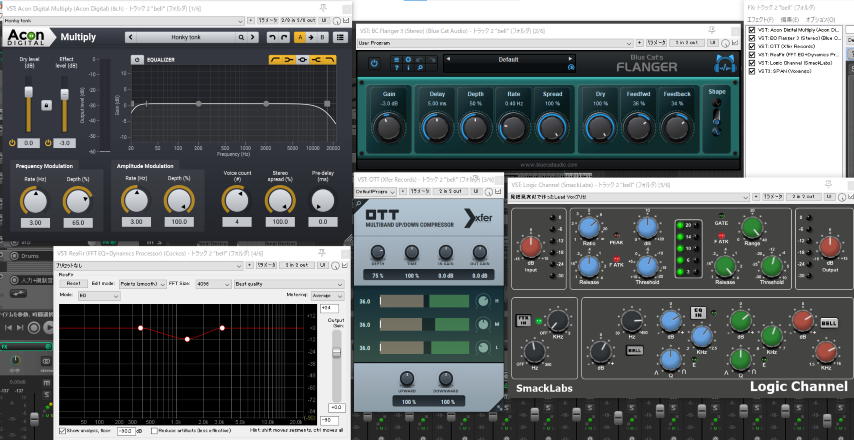Click the Xfer logo in OTT

478,218
